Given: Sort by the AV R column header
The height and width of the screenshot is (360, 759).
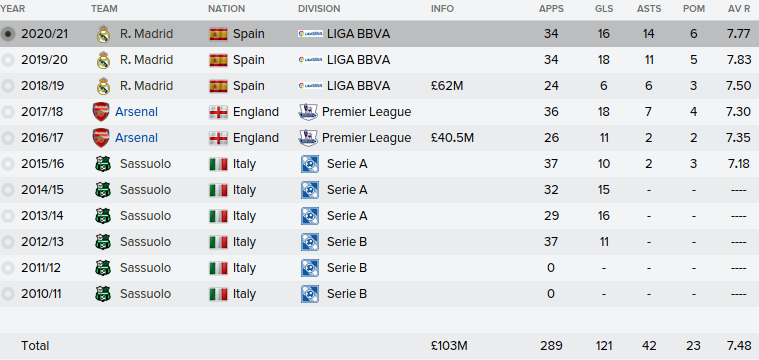Looking at the screenshot, I should point(739,9).
